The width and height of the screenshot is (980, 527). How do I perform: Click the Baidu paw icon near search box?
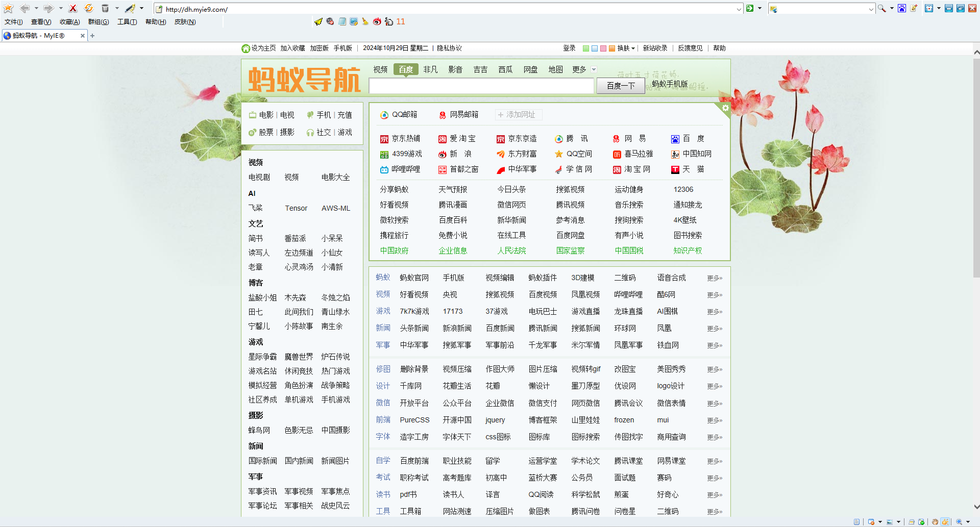902,8
